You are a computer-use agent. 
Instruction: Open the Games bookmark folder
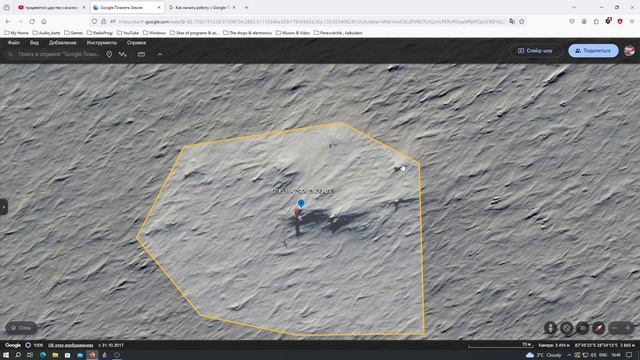[73, 33]
